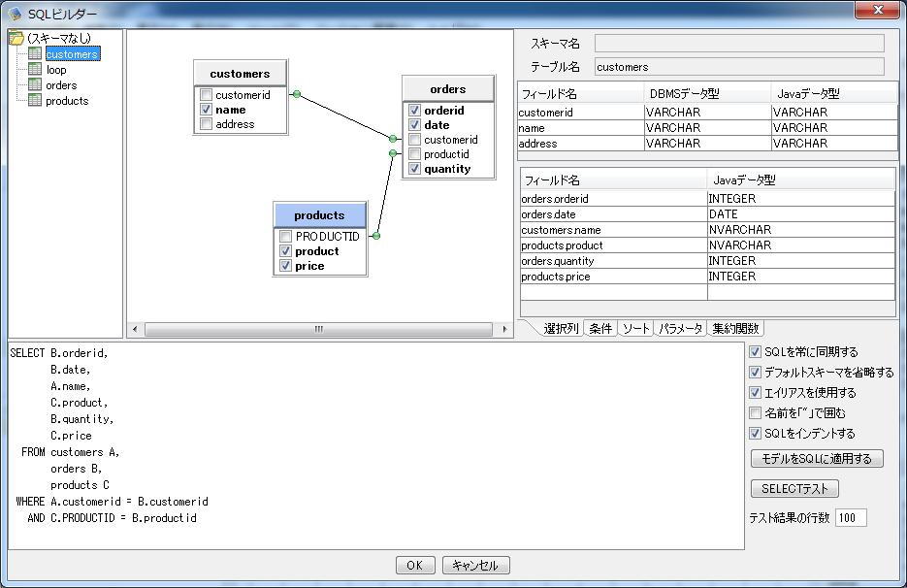907x588 pixels.
Task: Switch to the 条件 tab
Action: pos(601,327)
